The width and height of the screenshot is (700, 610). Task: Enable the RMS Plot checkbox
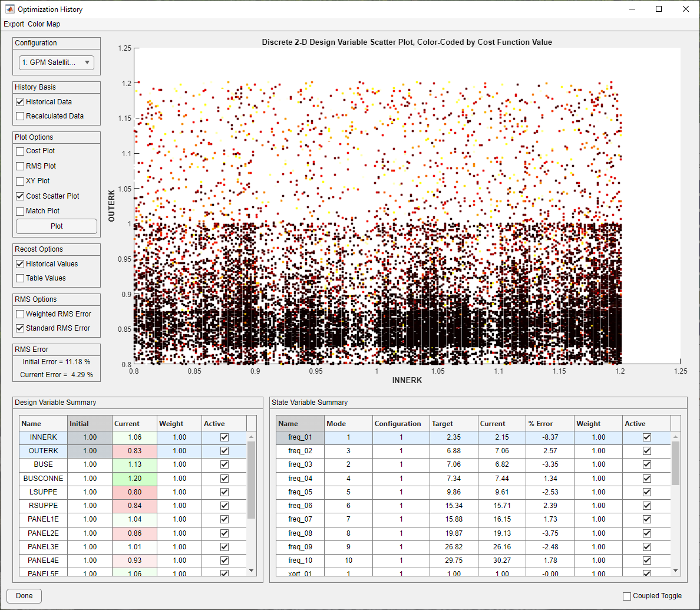point(20,166)
